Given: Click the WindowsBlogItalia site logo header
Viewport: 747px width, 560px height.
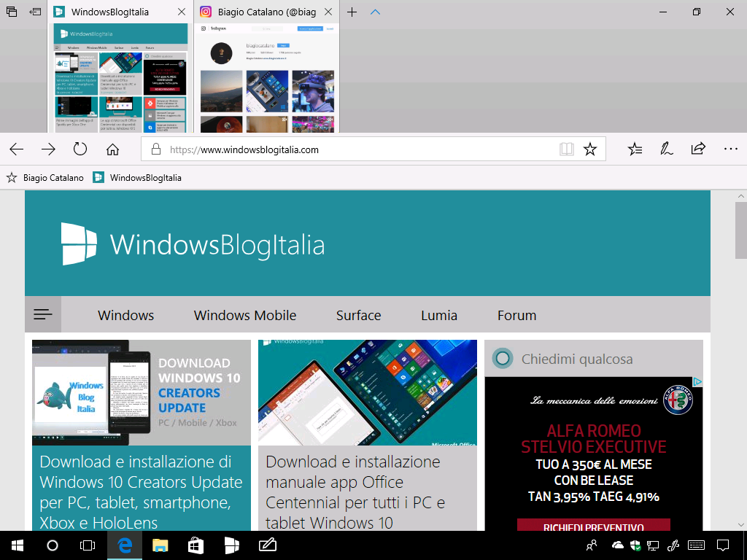Looking at the screenshot, I should pos(193,244).
